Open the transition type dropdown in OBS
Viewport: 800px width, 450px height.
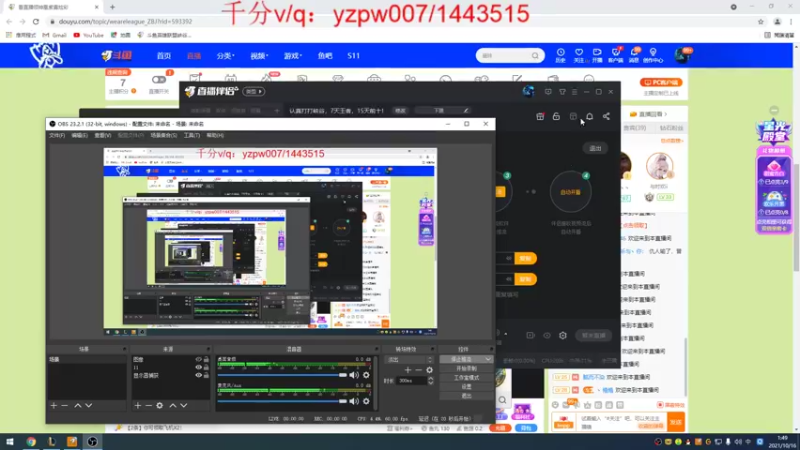point(410,360)
